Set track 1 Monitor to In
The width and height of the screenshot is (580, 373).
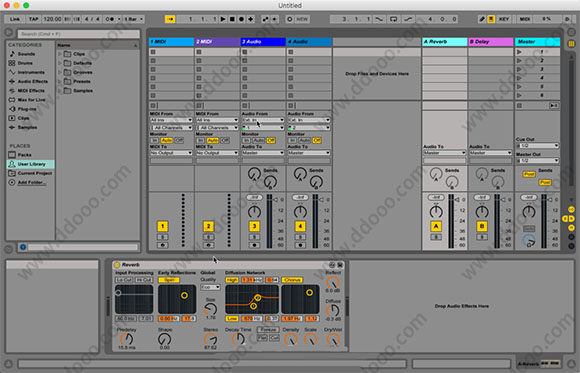click(x=154, y=141)
